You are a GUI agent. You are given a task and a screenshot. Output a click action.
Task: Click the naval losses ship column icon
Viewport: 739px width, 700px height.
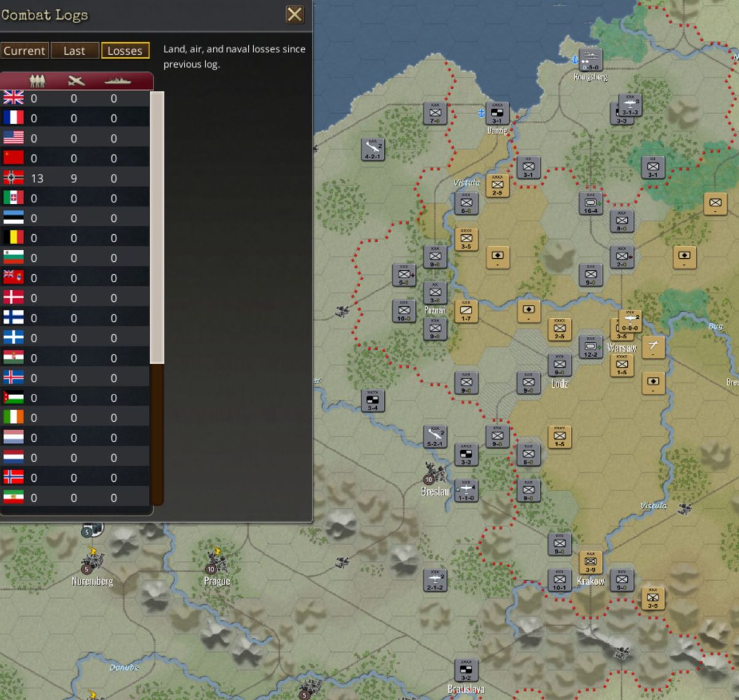[117, 81]
